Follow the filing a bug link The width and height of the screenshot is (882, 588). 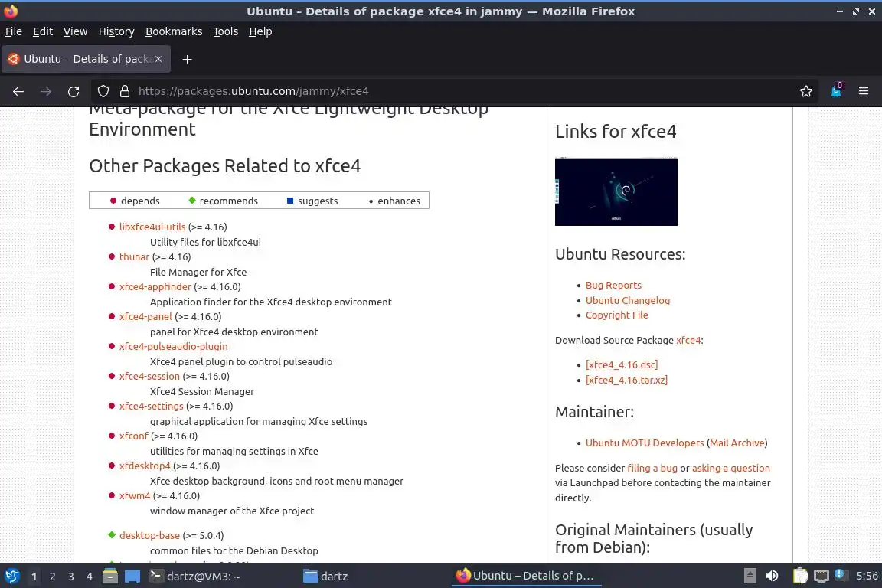pyautogui.click(x=652, y=468)
